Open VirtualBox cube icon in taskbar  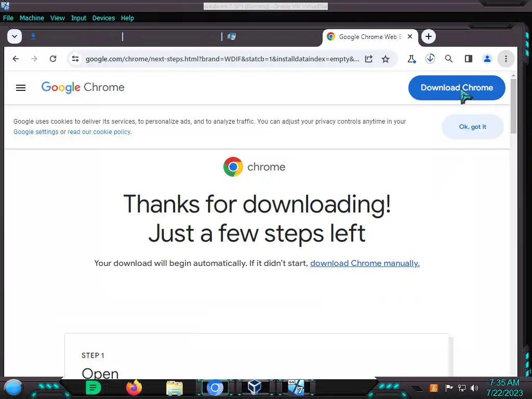tap(255, 387)
